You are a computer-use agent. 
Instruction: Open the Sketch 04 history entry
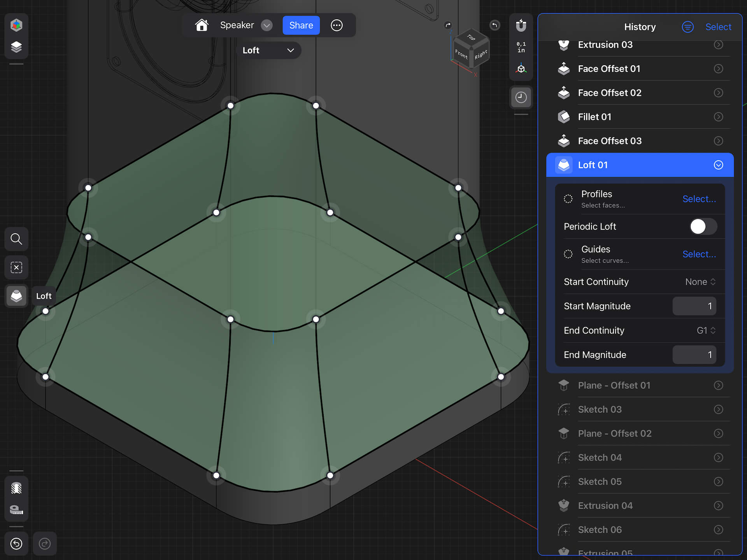(600, 458)
